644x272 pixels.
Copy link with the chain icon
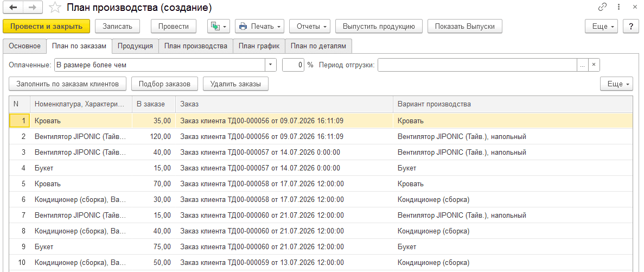click(603, 7)
